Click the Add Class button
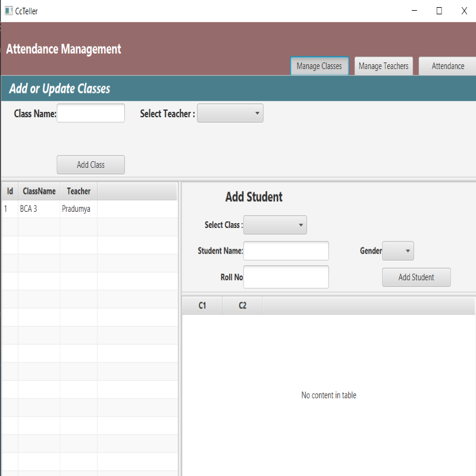The image size is (476, 476). tap(91, 165)
